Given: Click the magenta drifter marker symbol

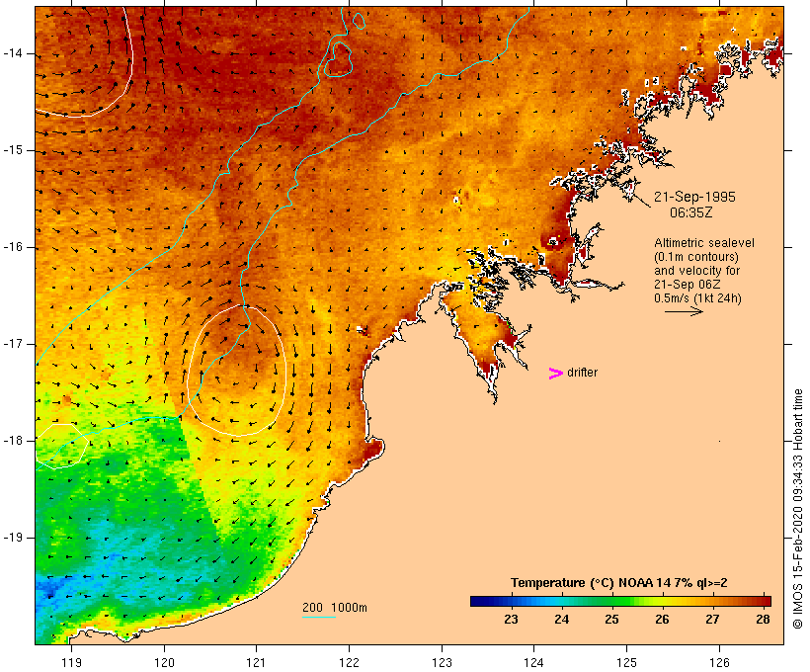Looking at the screenshot, I should point(555,374).
